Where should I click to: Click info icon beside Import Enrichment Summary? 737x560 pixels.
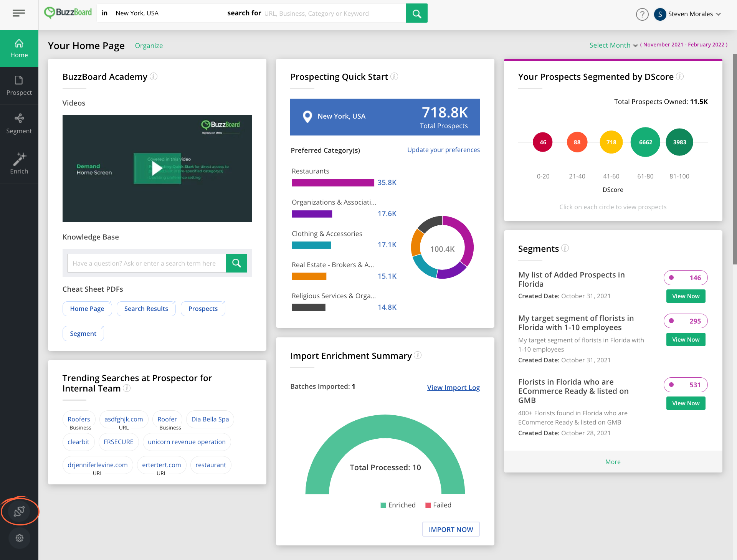(418, 355)
